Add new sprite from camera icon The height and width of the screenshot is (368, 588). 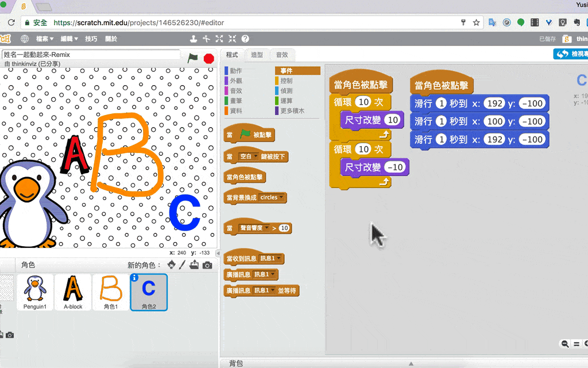207,266
